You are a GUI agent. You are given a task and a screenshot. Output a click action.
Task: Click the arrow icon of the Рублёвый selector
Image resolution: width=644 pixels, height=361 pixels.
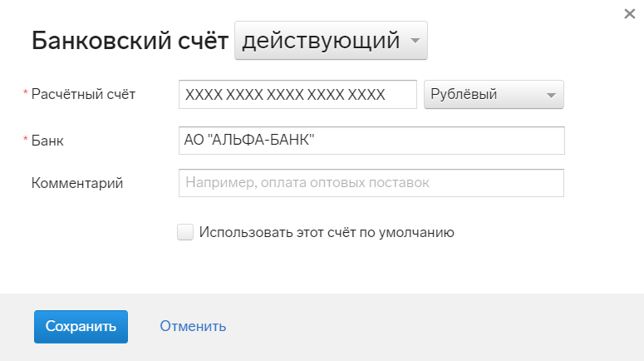pyautogui.click(x=551, y=96)
